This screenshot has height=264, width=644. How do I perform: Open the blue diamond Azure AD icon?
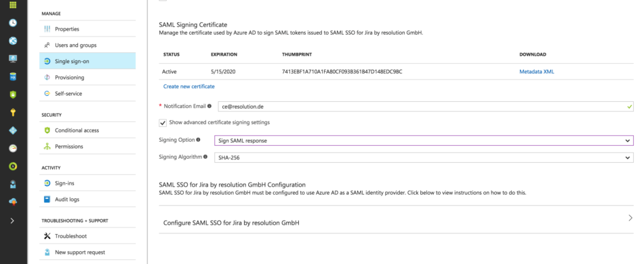(x=13, y=130)
